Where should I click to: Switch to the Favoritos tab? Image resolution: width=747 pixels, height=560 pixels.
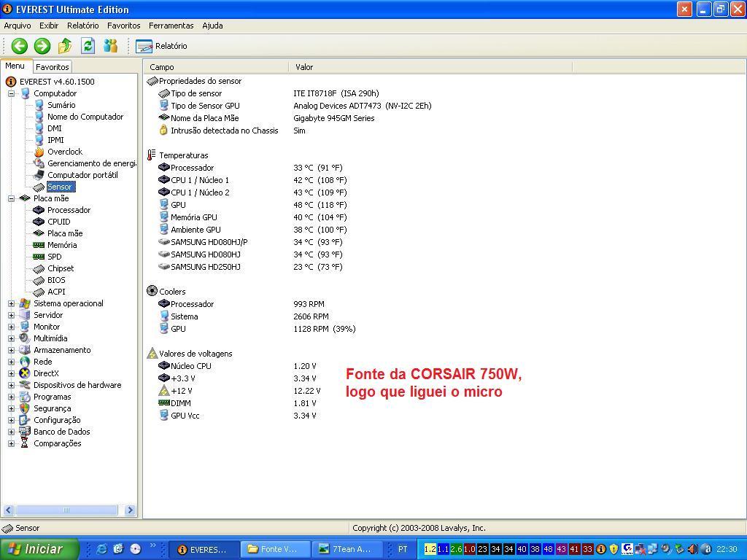point(53,66)
